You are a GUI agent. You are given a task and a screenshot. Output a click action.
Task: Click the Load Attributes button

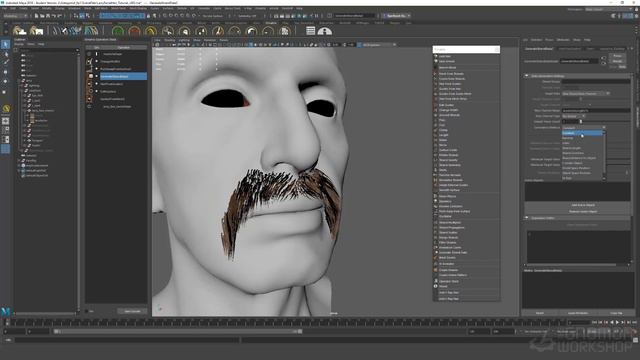tap(578, 313)
